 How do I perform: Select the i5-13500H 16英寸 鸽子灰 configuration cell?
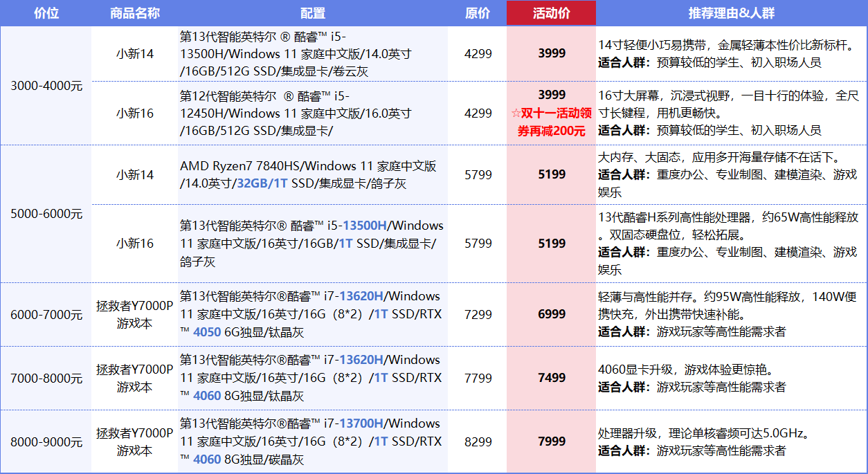pos(313,244)
